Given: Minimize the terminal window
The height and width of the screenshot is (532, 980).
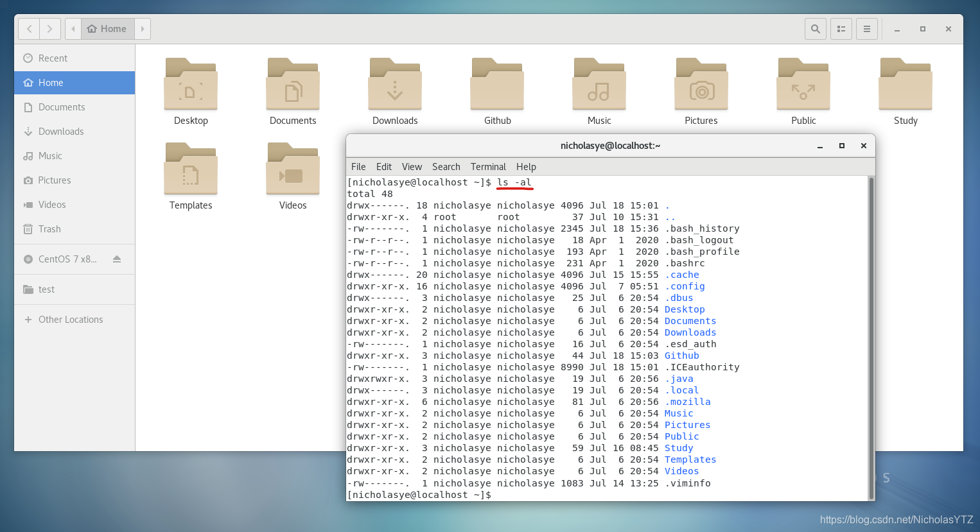Looking at the screenshot, I should (x=820, y=146).
